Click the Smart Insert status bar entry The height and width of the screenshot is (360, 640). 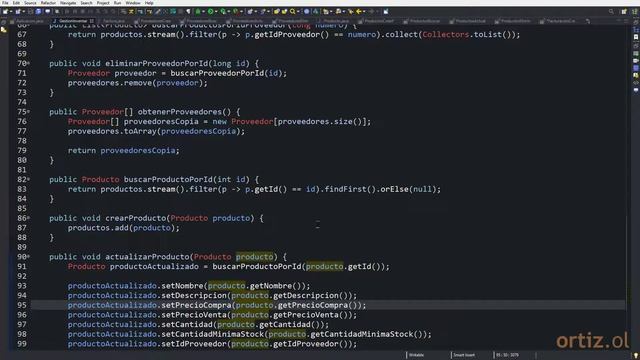[464, 355]
